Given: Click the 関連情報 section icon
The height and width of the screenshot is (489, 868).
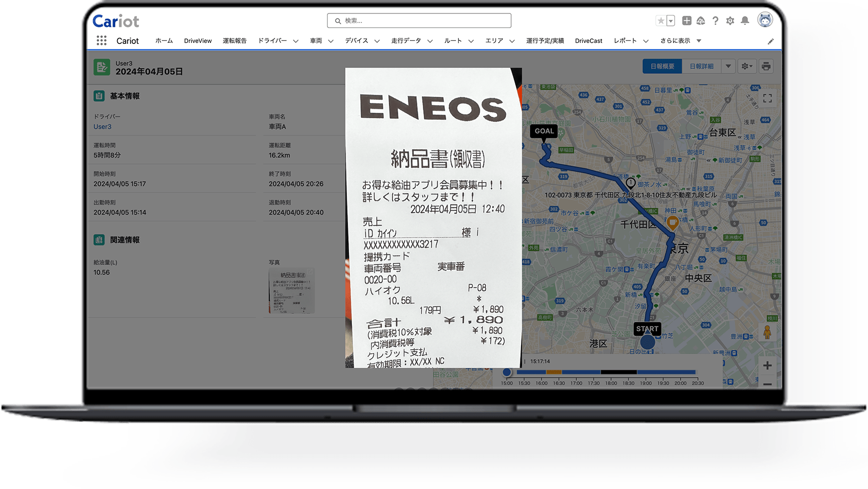Looking at the screenshot, I should pos(99,240).
